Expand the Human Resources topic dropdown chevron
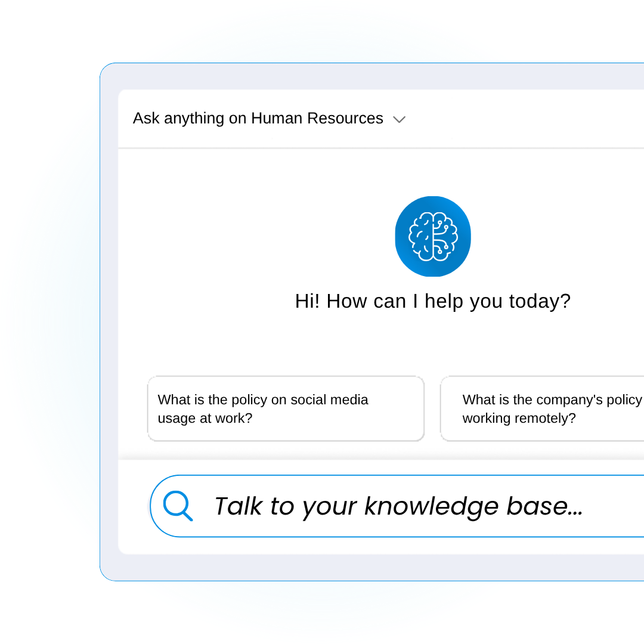The height and width of the screenshot is (644, 644). [399, 119]
